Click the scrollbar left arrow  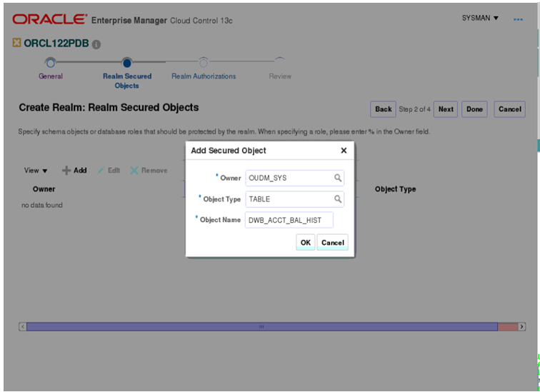click(x=23, y=326)
